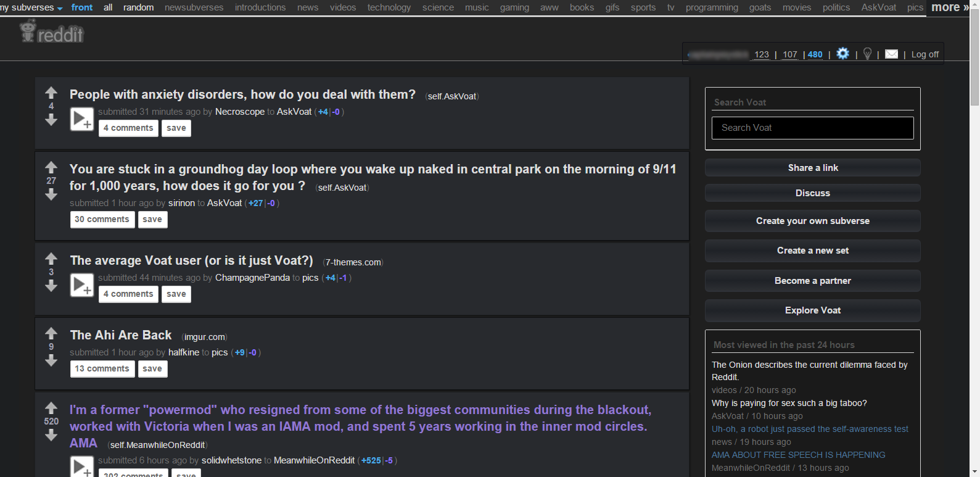Select the front tab in top bar
Image resolution: width=980 pixels, height=477 pixels.
(82, 7)
